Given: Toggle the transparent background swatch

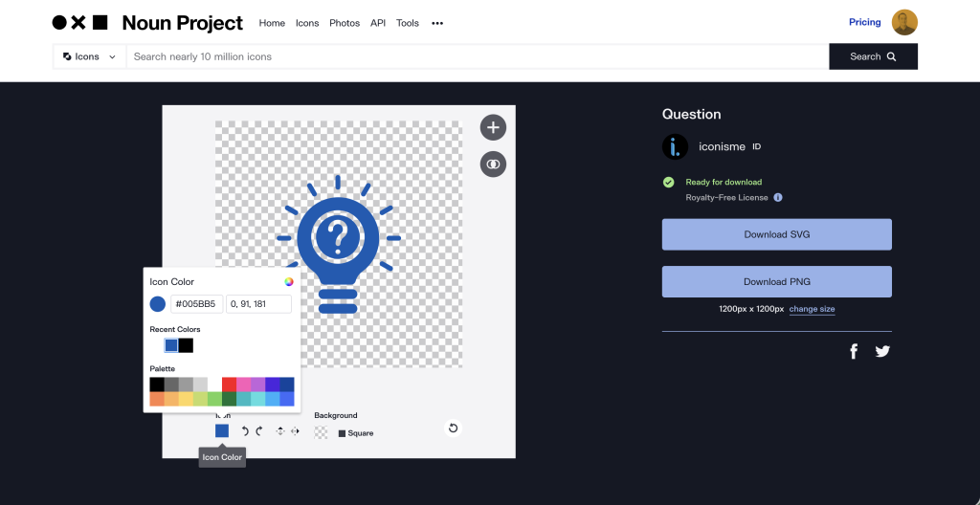Looking at the screenshot, I should (321, 432).
